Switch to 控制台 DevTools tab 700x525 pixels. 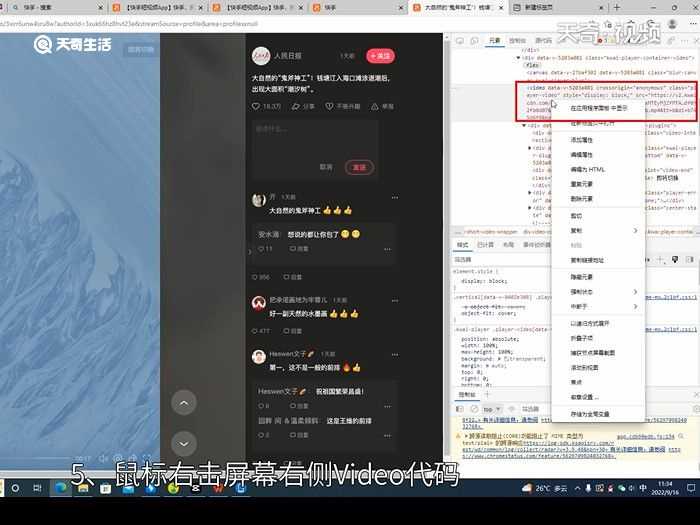point(517,41)
